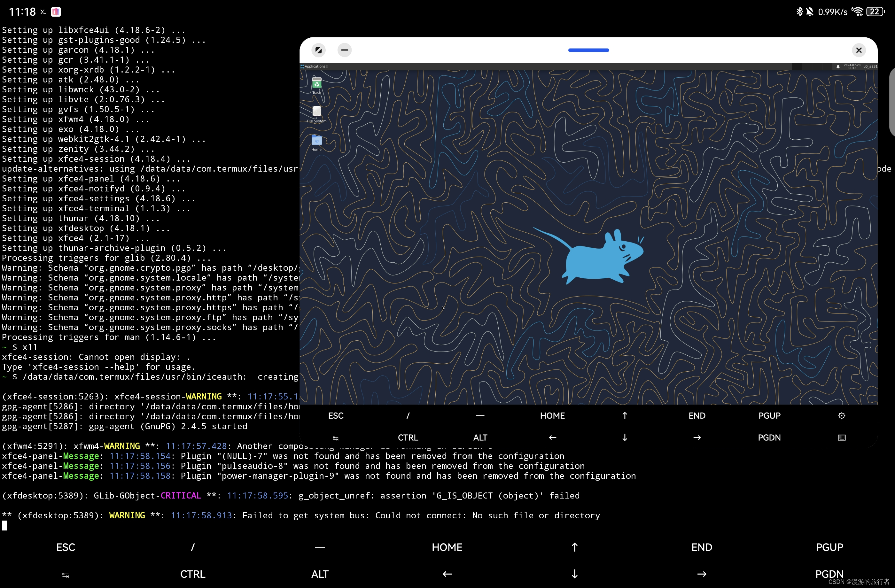Tap left arrow key in Termux bottom row

click(447, 575)
